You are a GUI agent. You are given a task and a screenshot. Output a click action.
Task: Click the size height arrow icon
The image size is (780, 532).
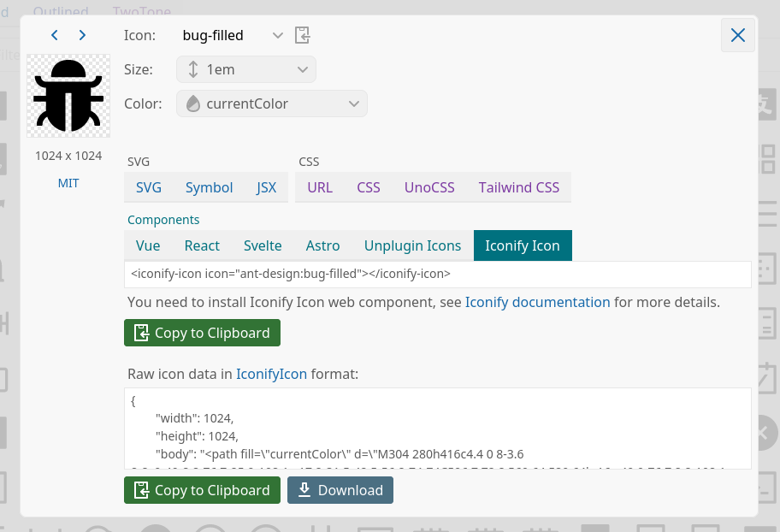(x=193, y=69)
